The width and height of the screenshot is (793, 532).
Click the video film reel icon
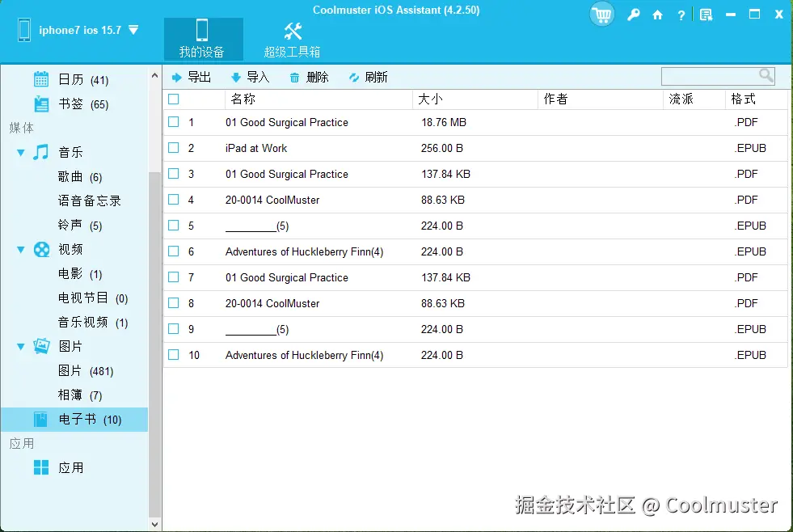(41, 249)
